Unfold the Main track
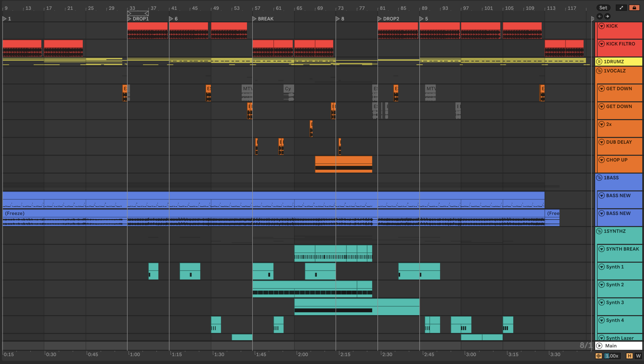The image size is (644, 364). [x=599, y=346]
